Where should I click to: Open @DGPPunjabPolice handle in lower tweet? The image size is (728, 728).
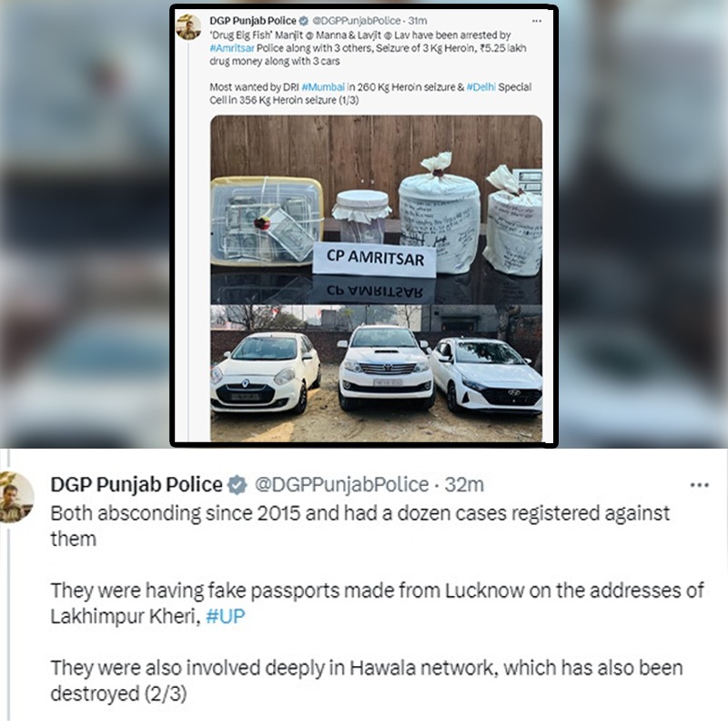pyautogui.click(x=342, y=485)
